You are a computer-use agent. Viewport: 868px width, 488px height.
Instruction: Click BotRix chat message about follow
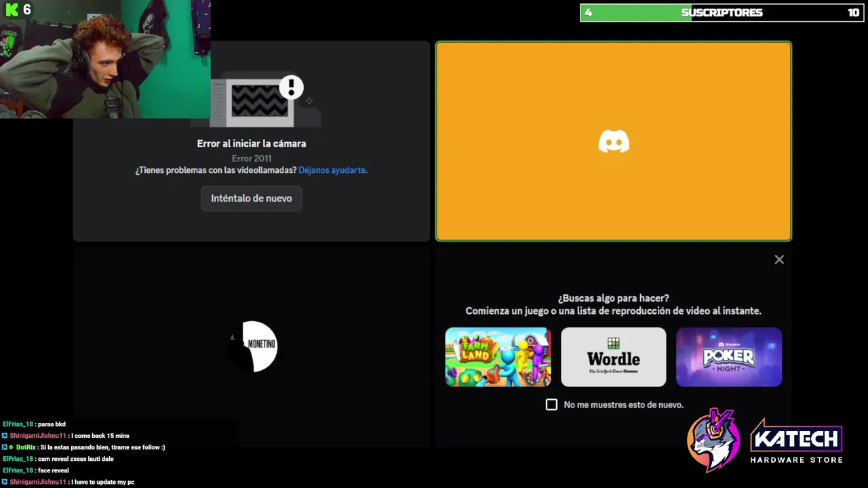point(83,447)
